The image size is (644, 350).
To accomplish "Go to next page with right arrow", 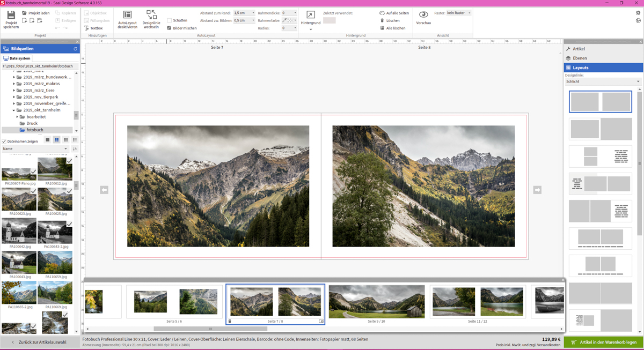I will pyautogui.click(x=537, y=190).
